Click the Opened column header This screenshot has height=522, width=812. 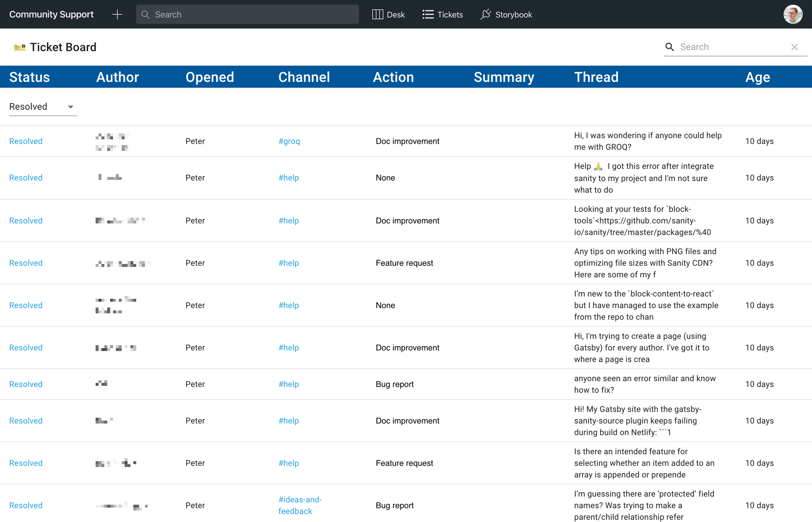(x=210, y=77)
